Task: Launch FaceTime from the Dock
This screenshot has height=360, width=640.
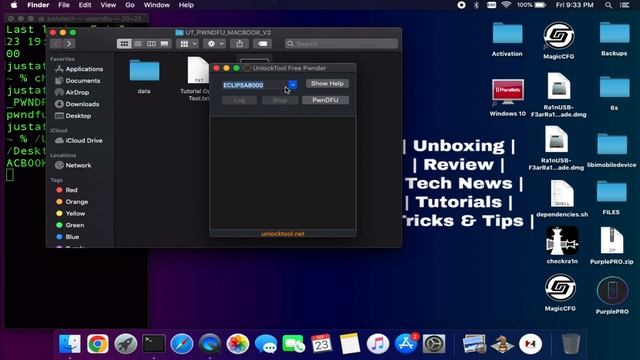Action: click(293, 344)
